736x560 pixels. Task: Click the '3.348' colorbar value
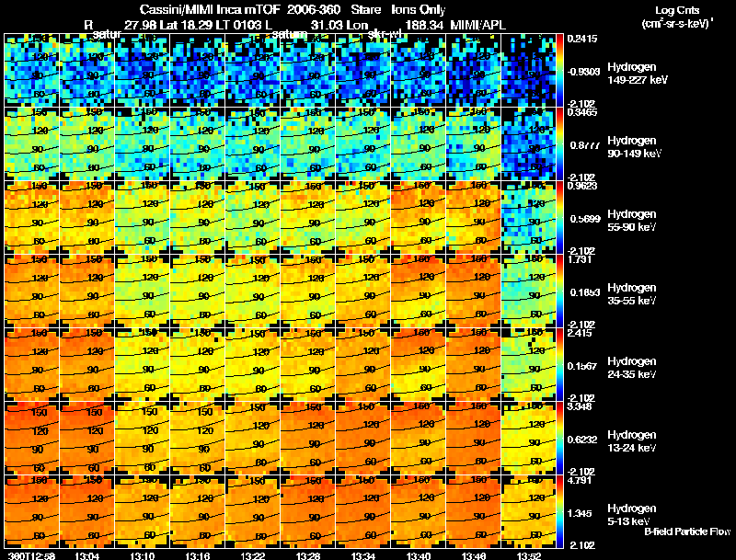tap(580, 406)
